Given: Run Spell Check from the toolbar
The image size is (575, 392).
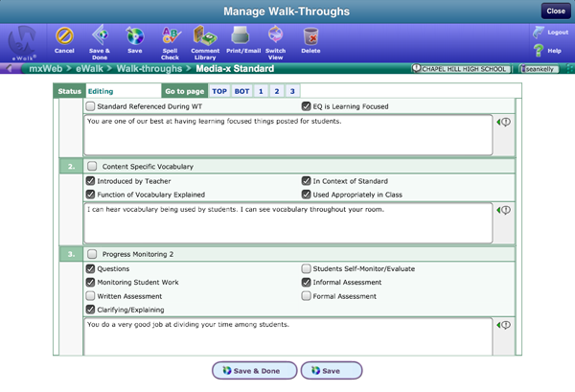Looking at the screenshot, I should [x=171, y=39].
